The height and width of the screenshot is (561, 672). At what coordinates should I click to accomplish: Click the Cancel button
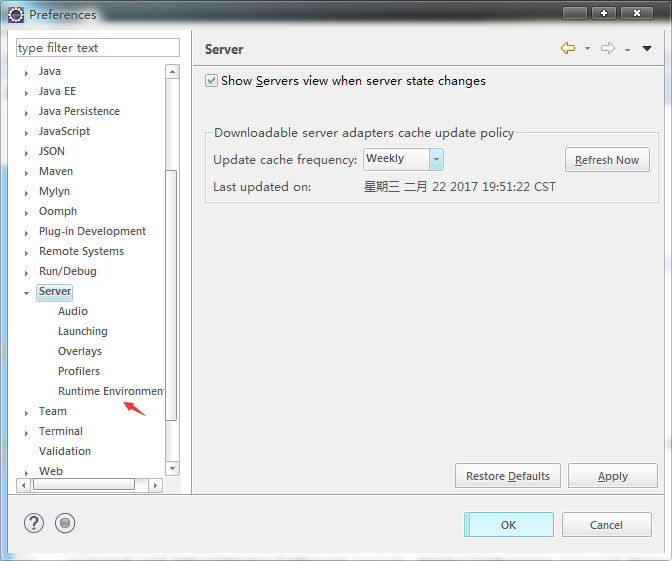pos(606,525)
